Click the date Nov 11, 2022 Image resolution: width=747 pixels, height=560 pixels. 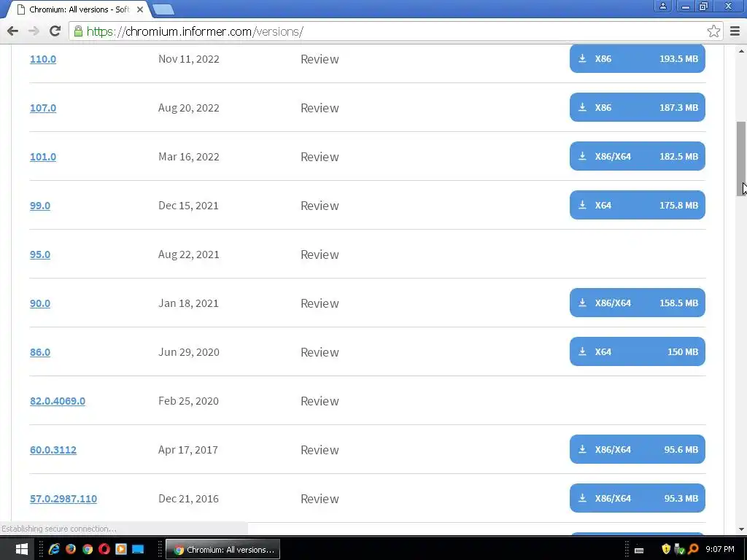coord(189,59)
